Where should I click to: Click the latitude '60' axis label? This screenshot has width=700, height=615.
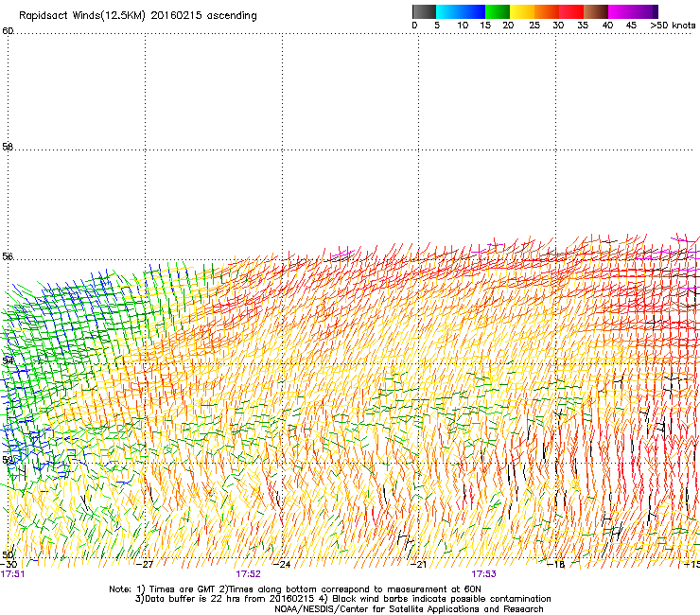(x=8, y=31)
